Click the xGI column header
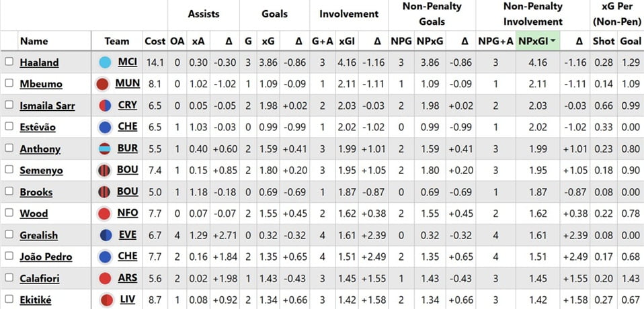 (347, 41)
